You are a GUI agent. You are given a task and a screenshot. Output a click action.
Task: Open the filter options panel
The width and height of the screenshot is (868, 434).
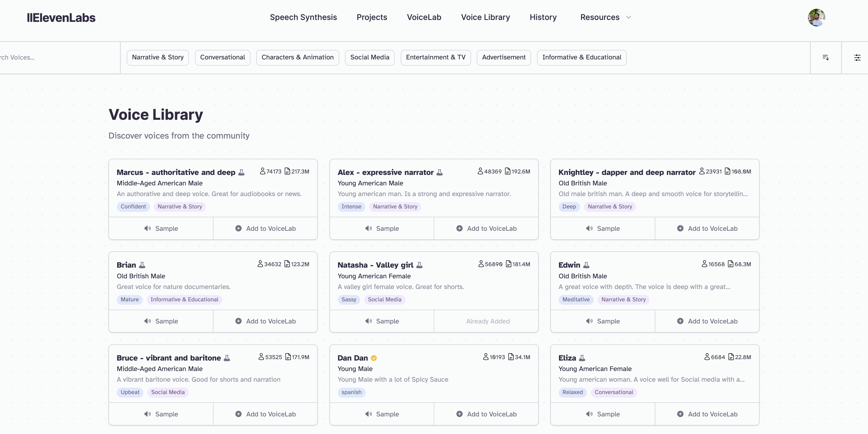pos(858,57)
